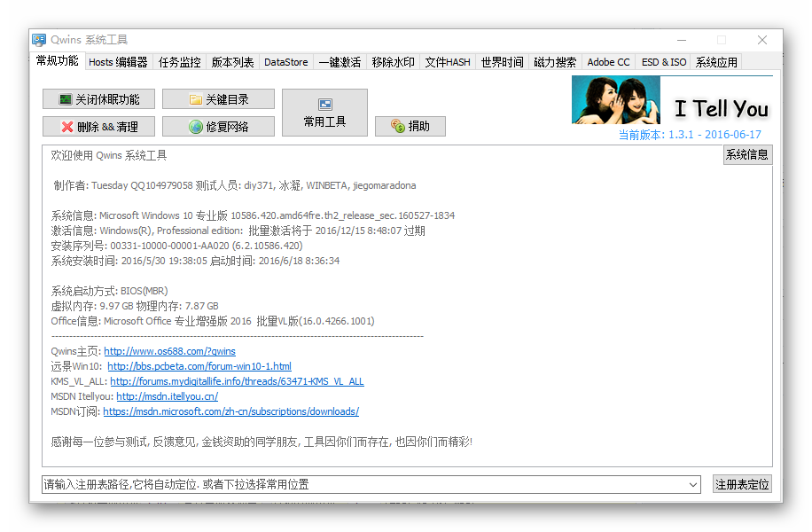Click the 删除 && 清理 button
The width and height of the screenshot is (812, 532).
pyautogui.click(x=99, y=127)
